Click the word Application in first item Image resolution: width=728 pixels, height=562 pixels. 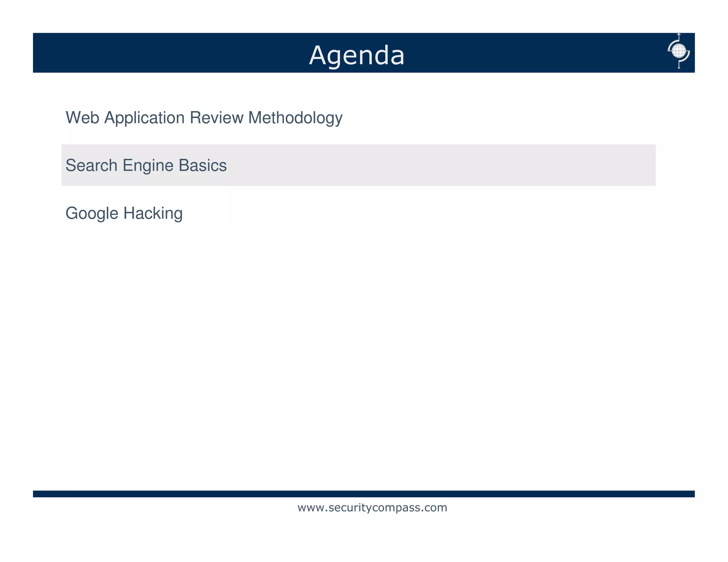(144, 118)
